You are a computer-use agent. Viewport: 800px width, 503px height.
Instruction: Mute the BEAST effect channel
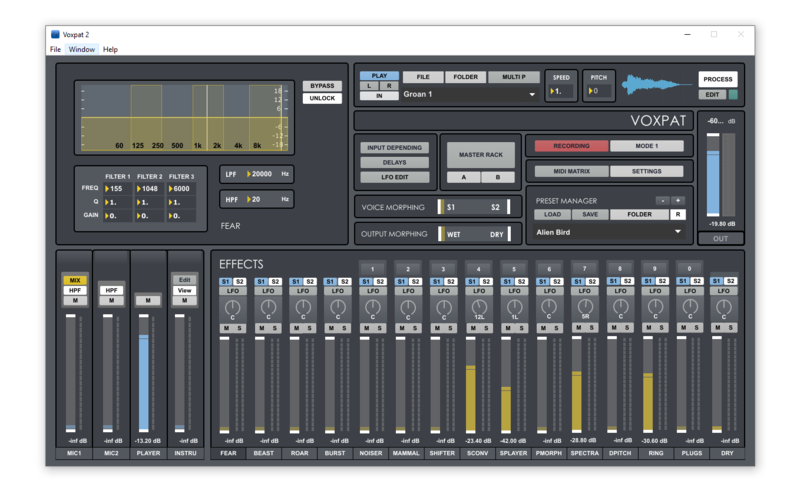[x=261, y=328]
